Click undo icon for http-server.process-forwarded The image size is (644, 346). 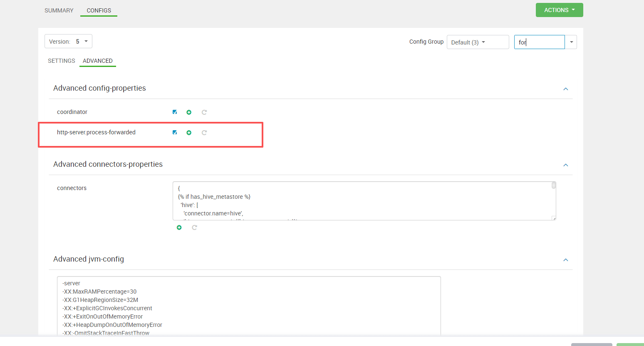[204, 133]
